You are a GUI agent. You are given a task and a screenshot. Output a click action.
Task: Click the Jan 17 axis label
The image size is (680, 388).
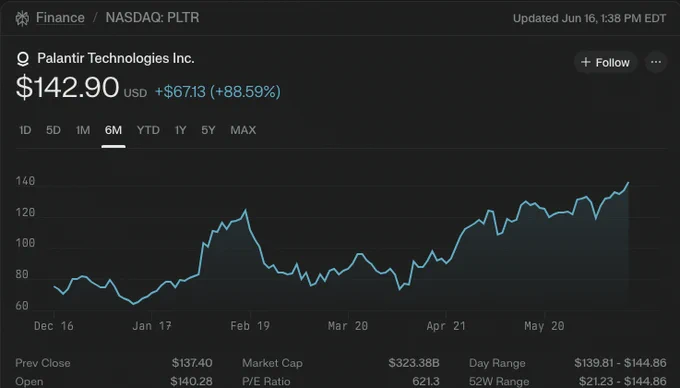(x=152, y=326)
